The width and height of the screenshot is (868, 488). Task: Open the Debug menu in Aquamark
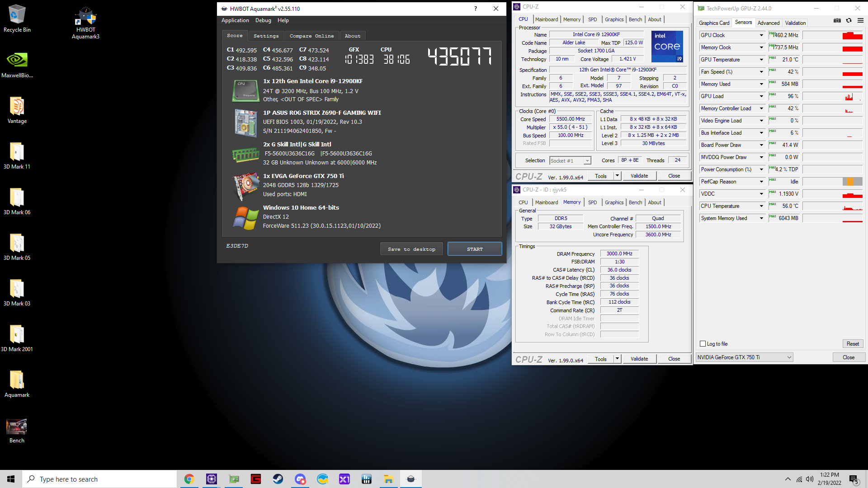click(x=263, y=20)
